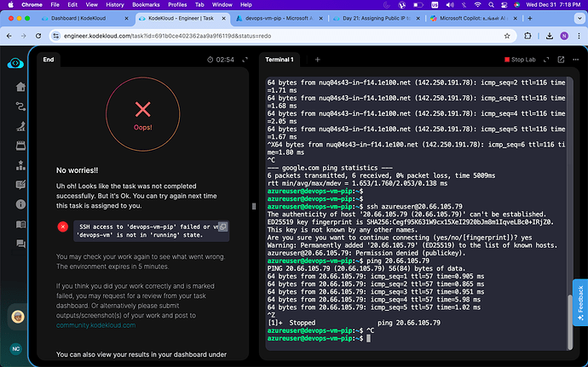Open the History menu in menu bar
588x367 pixels.
[x=116, y=4]
